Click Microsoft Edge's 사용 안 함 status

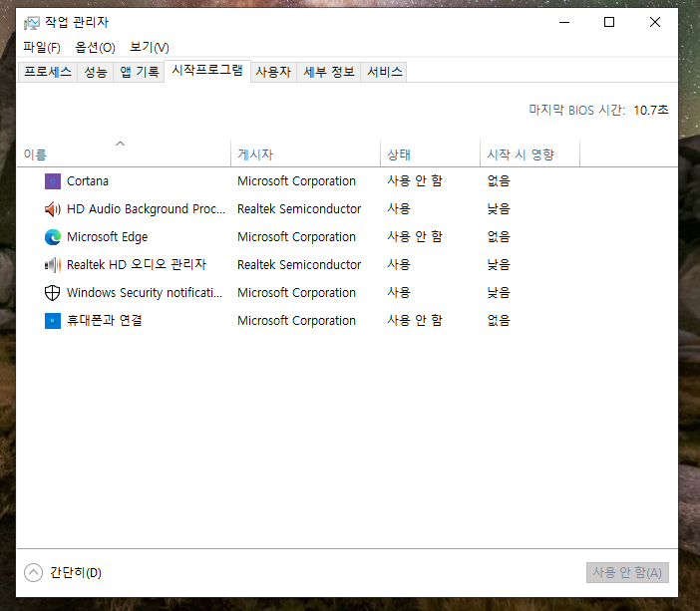point(415,237)
